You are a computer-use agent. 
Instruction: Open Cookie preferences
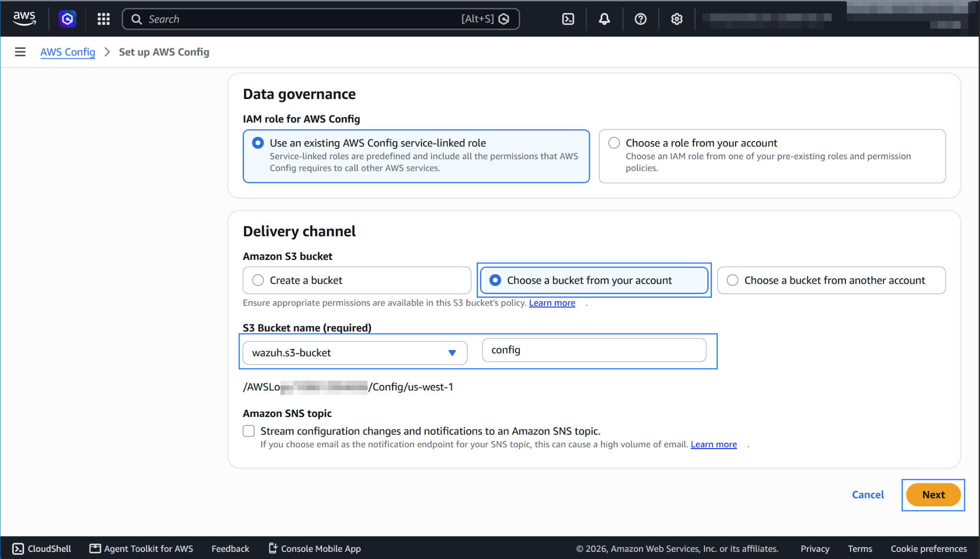pos(928,548)
